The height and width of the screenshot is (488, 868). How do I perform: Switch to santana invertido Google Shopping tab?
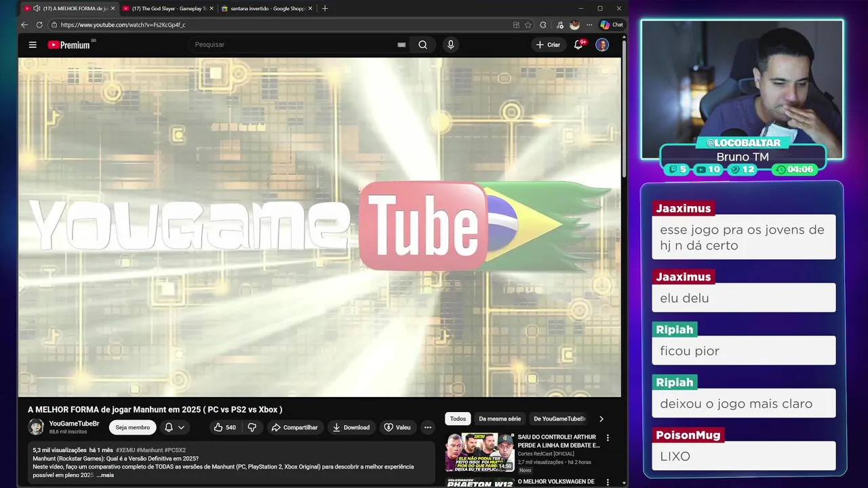click(x=267, y=9)
